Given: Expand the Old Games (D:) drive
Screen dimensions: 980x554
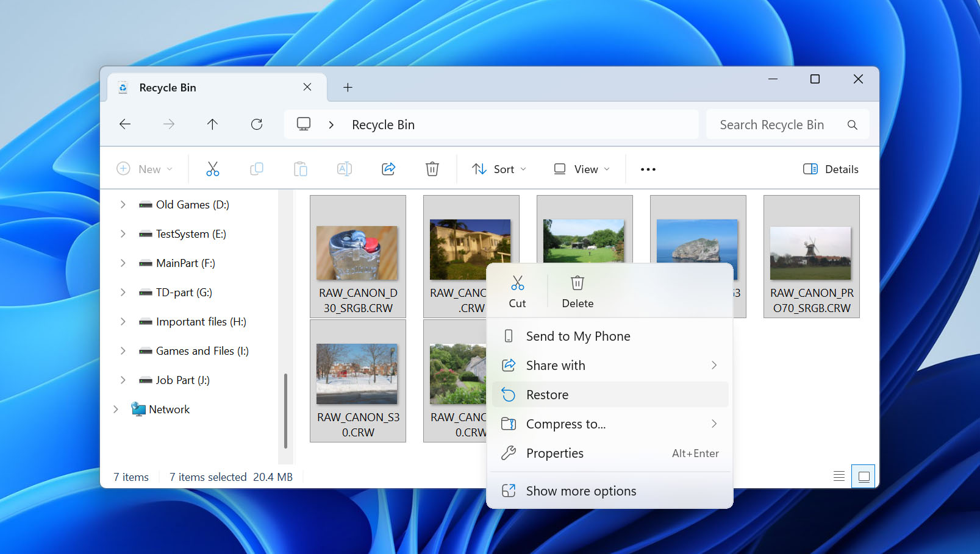Looking at the screenshot, I should click(x=123, y=205).
